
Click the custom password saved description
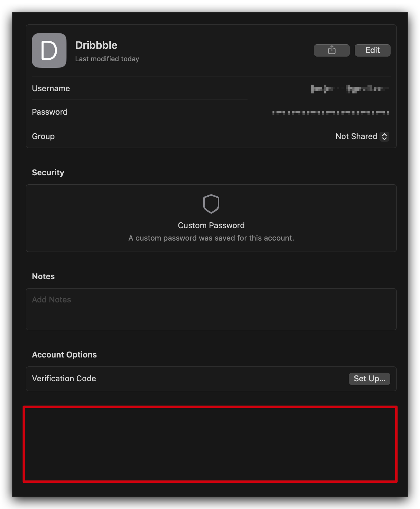[x=211, y=238]
